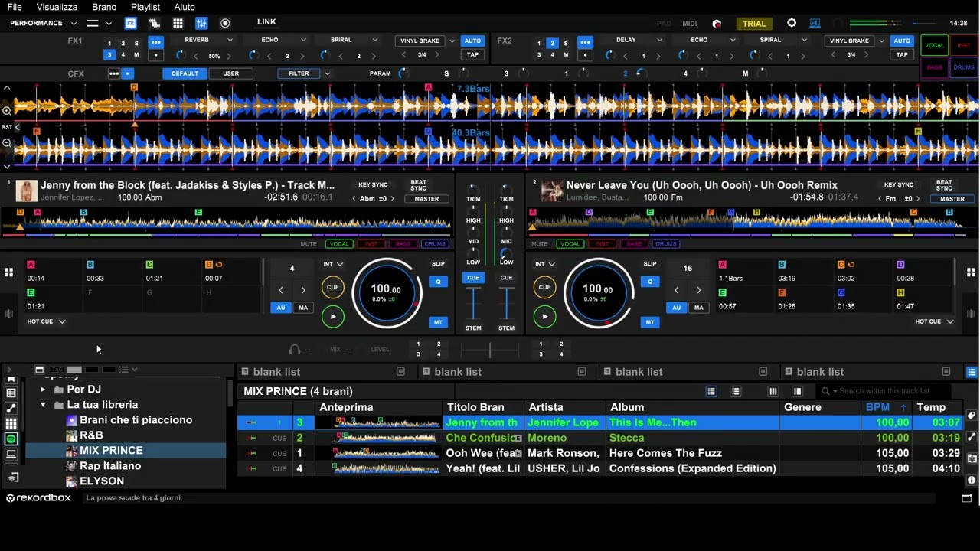The height and width of the screenshot is (551, 980).
Task: Click the LINK button
Action: (x=266, y=22)
